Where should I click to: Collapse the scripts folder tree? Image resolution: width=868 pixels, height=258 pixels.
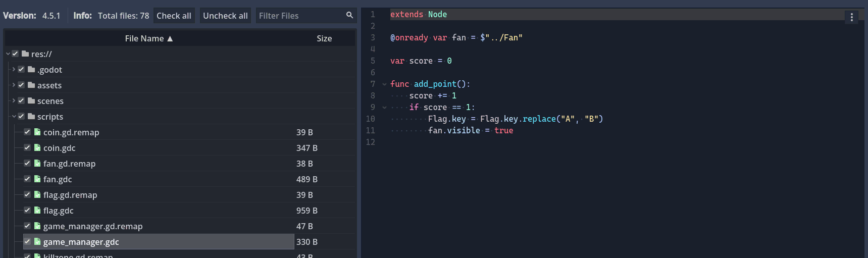[x=14, y=117]
